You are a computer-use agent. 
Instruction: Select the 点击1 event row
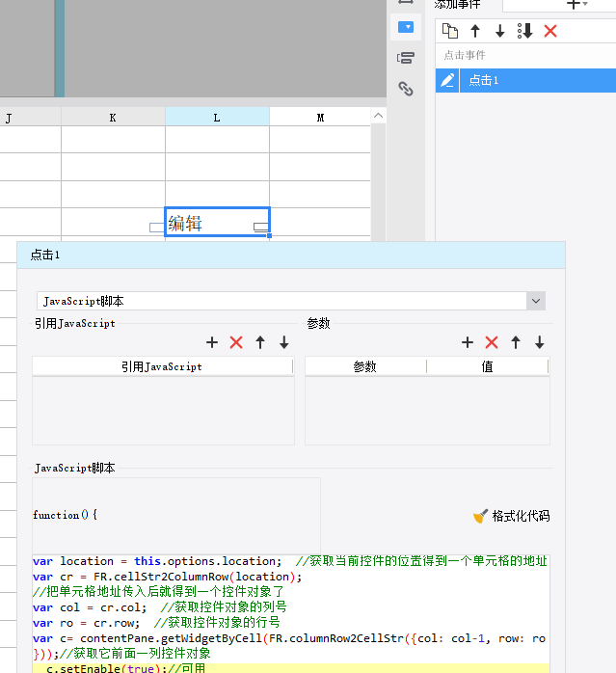tap(525, 80)
